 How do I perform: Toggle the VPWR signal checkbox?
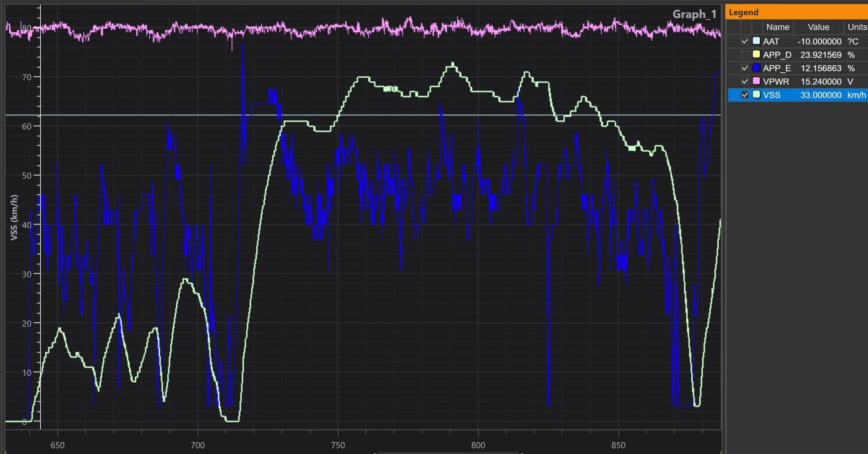pyautogui.click(x=745, y=81)
